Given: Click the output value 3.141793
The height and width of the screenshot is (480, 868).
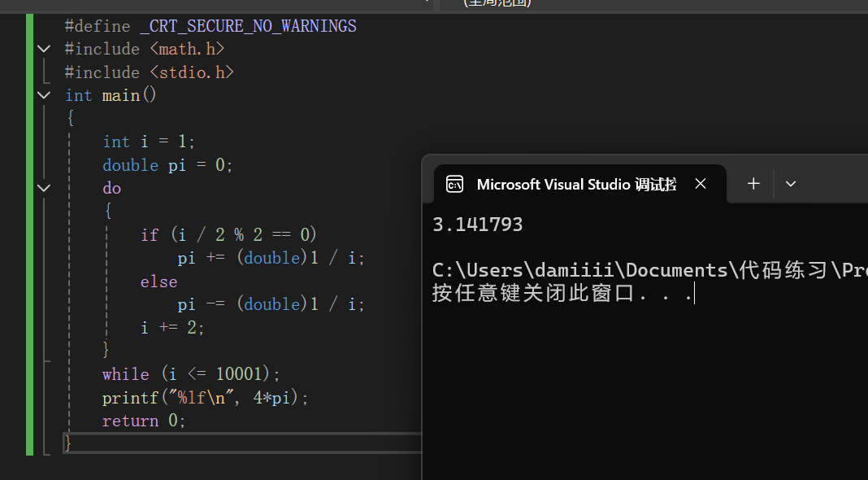Looking at the screenshot, I should click(x=477, y=225).
